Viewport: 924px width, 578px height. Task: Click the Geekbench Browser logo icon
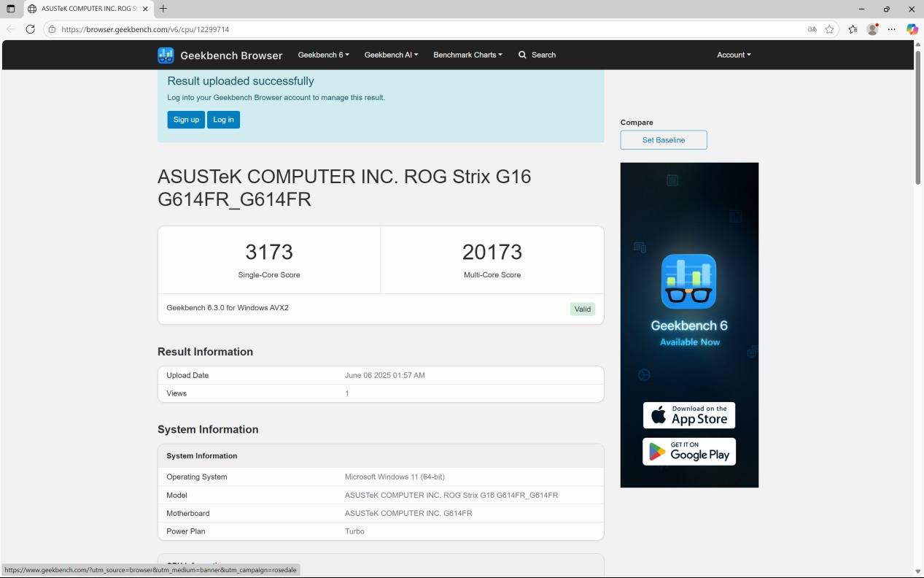pos(166,55)
